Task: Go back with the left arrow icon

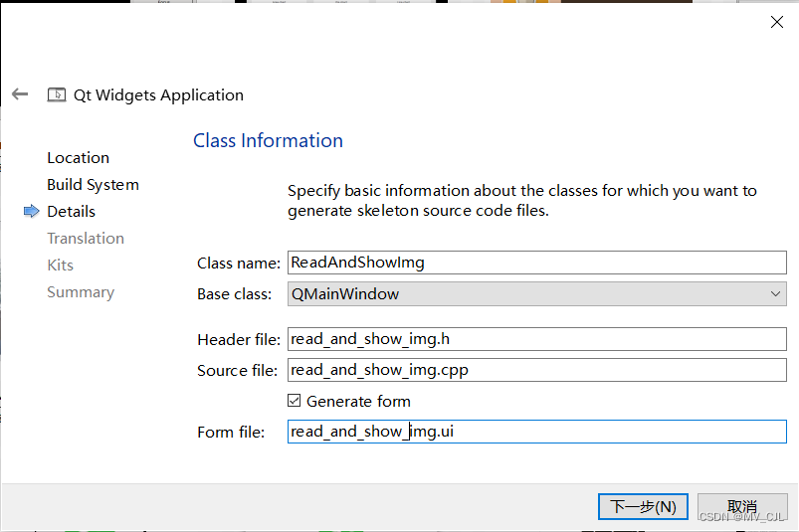Action: [x=20, y=94]
